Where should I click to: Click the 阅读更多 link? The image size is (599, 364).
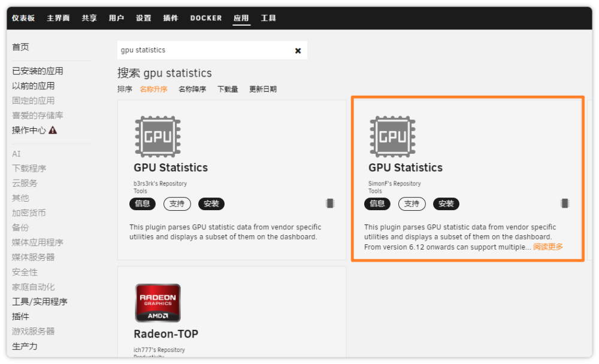point(548,247)
